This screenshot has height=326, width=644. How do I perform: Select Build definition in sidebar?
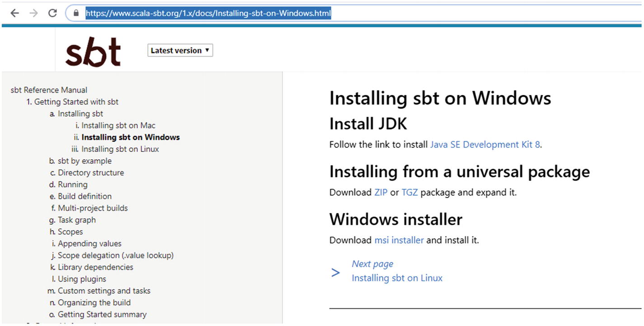click(x=85, y=196)
